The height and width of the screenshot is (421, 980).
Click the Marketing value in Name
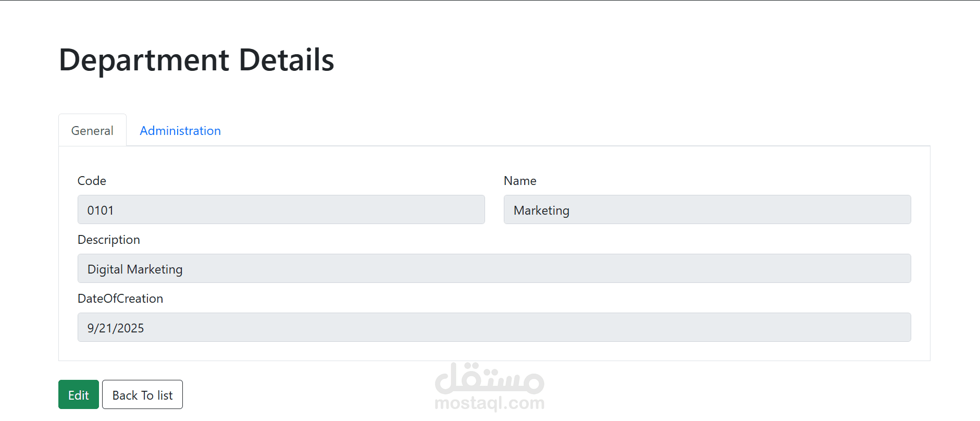click(x=541, y=210)
